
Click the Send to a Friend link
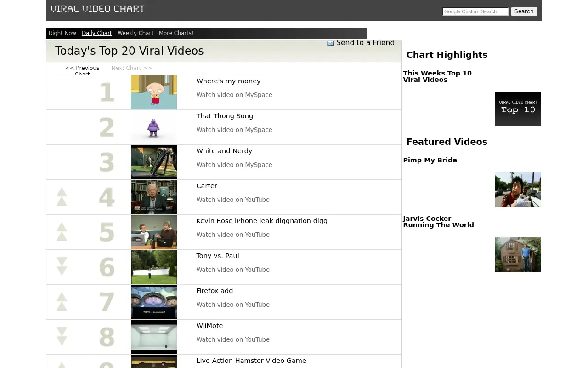coord(365,43)
